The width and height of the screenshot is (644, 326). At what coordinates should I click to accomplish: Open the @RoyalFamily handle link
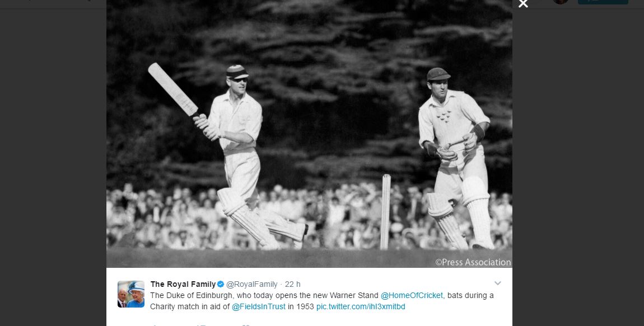252,284
